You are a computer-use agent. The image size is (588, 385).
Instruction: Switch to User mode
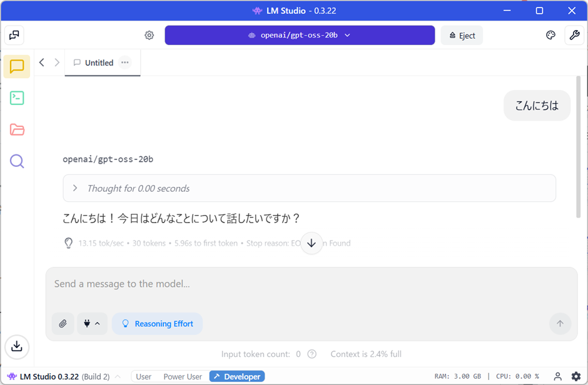[x=144, y=376]
